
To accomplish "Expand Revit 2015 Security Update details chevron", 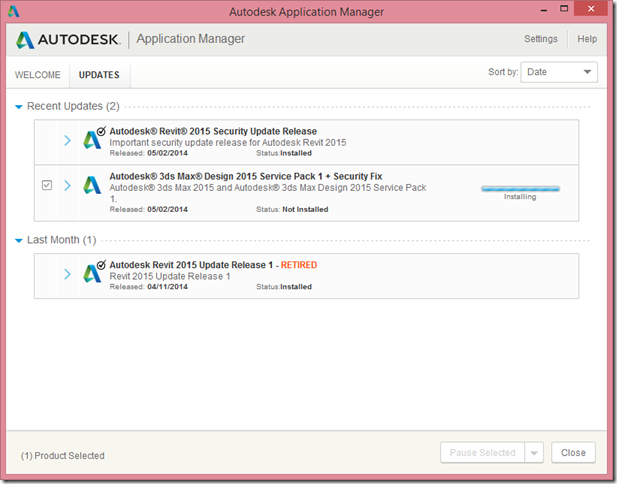I will tap(68, 140).
